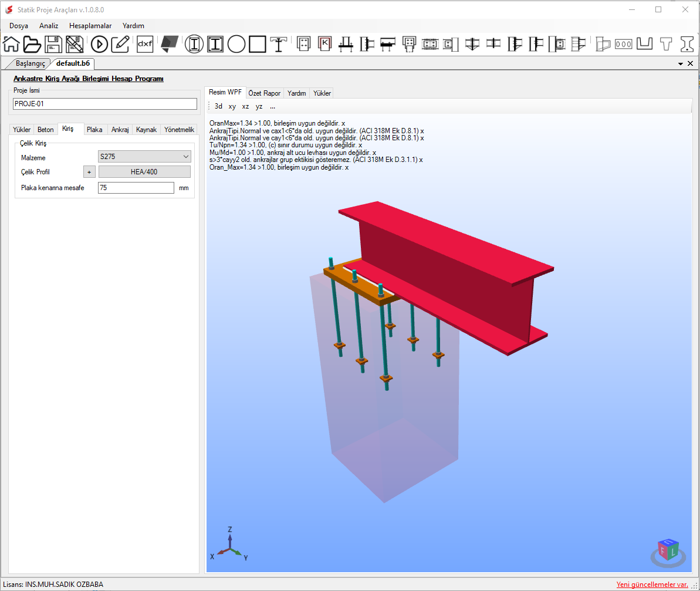The height and width of the screenshot is (591, 700).
Task: Click the dark parallelogram 3D view icon
Action: pyautogui.click(x=170, y=44)
